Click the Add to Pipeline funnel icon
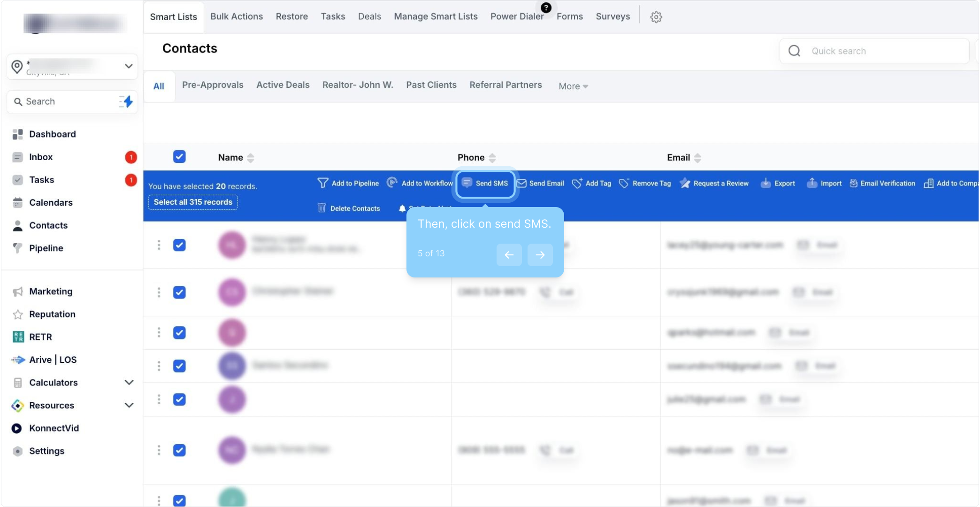 [x=322, y=183]
